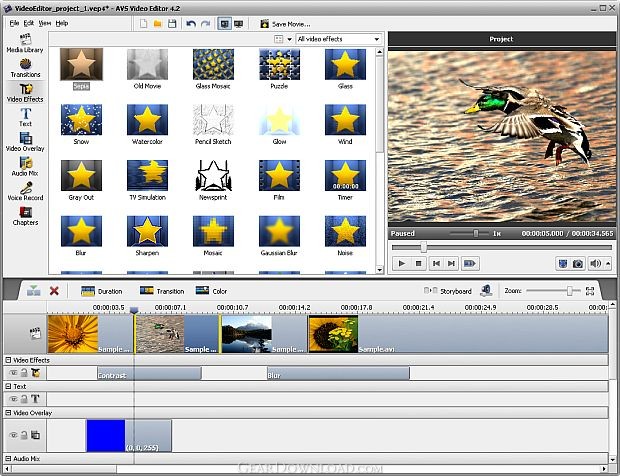Viewport: 620px width, 476px height.
Task: Delete selected item with red X
Action: click(54, 291)
